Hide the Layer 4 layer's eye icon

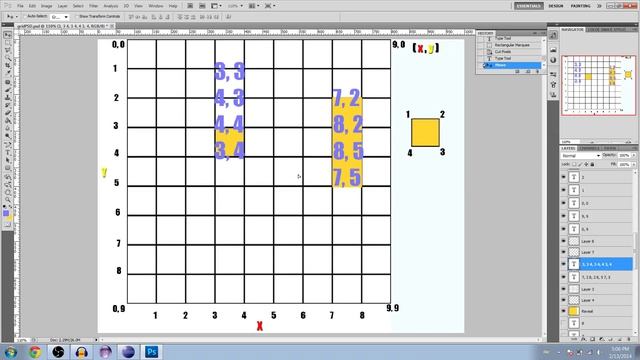[564, 300]
